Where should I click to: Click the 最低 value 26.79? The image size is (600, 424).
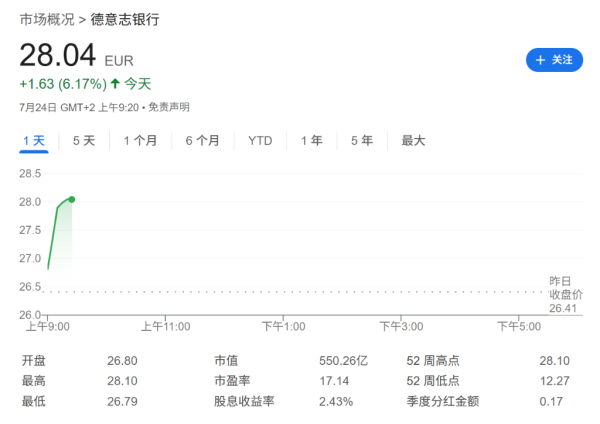(x=122, y=401)
